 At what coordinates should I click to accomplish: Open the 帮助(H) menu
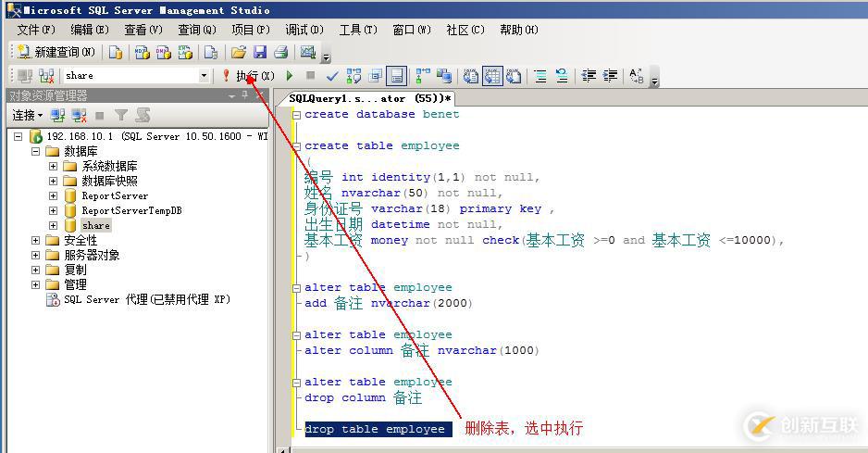519,30
